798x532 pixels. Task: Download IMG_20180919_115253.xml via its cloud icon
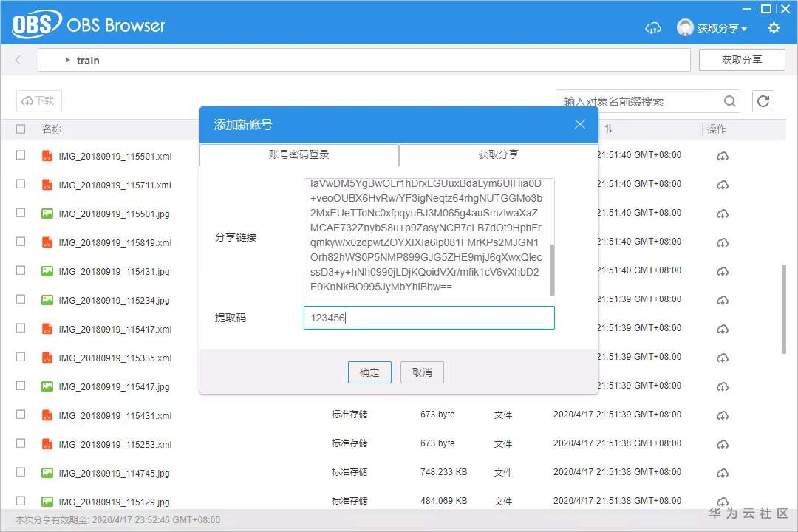pyautogui.click(x=722, y=444)
